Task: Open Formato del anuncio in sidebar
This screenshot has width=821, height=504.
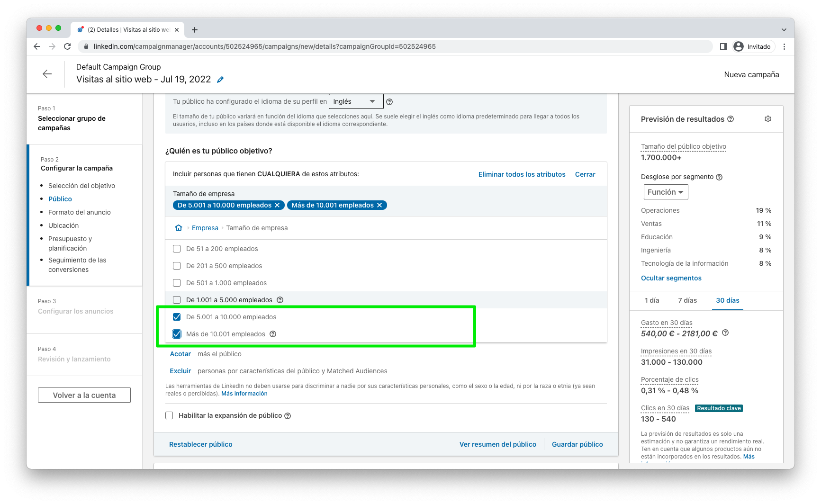Action: 80,212
